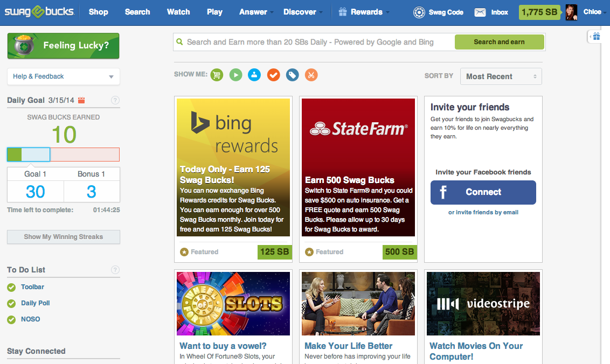Open the videostripe thumbnail

point(483,304)
